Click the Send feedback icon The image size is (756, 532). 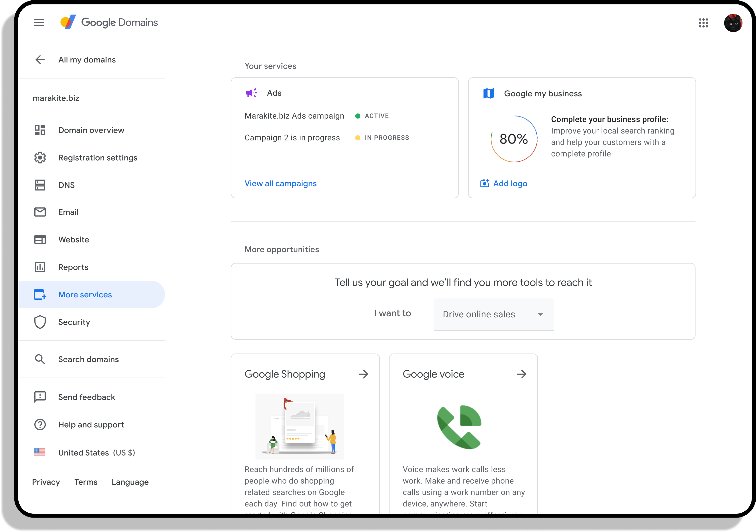click(40, 397)
